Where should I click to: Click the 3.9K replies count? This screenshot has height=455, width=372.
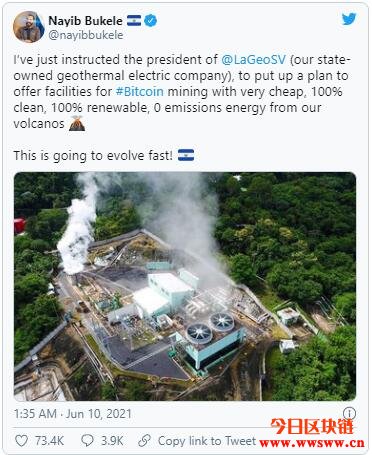(x=112, y=441)
